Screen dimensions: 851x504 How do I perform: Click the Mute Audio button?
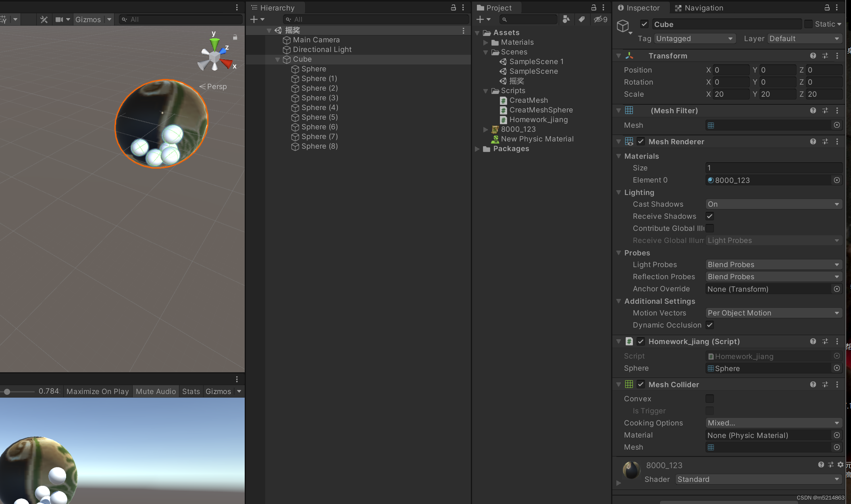point(155,391)
